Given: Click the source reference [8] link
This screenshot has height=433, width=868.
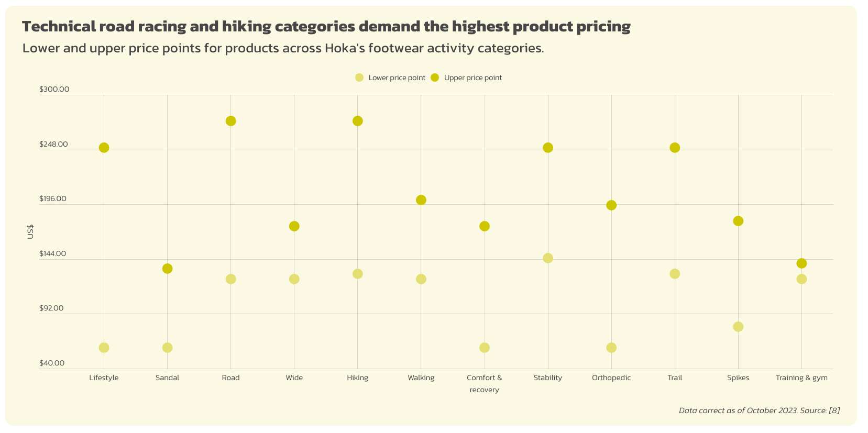Looking at the screenshot, I should pos(834,410).
